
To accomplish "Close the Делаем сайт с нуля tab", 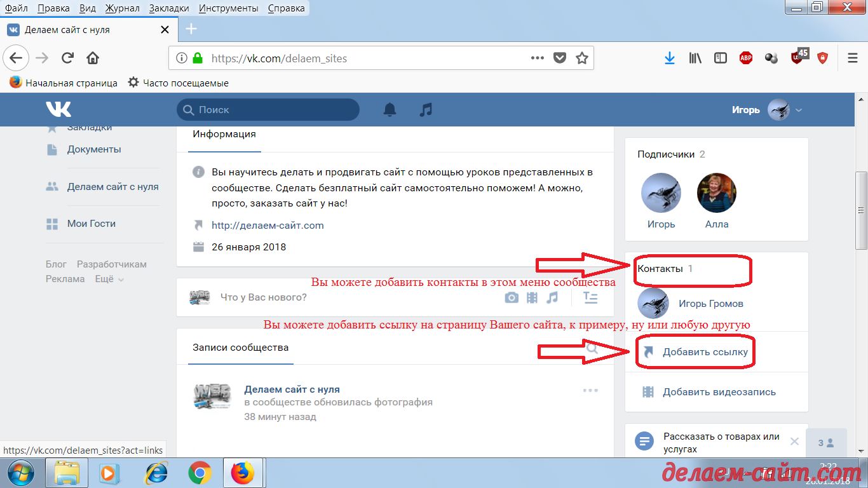I will click(x=165, y=29).
